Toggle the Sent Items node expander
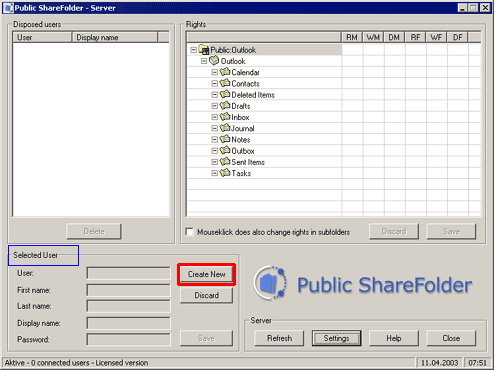This screenshot has height=370, width=494. coord(215,162)
